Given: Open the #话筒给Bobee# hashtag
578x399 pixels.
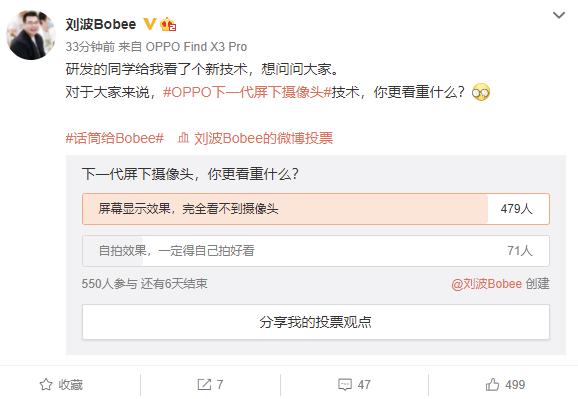Looking at the screenshot, I should coord(115,138).
